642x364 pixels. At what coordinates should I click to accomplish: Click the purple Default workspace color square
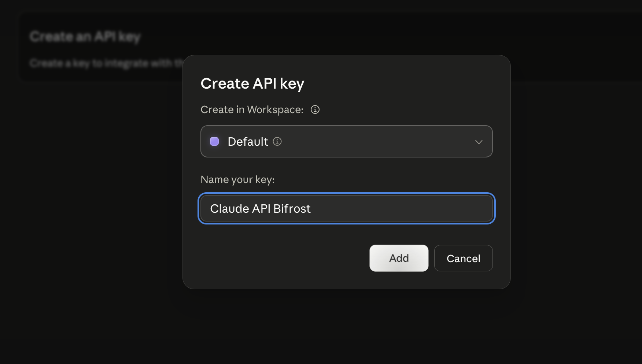214,141
